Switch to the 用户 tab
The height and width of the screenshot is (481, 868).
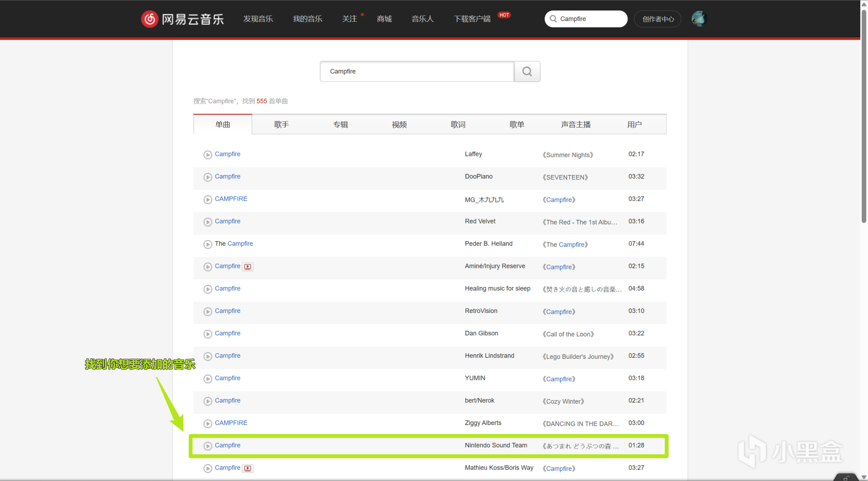tap(634, 124)
